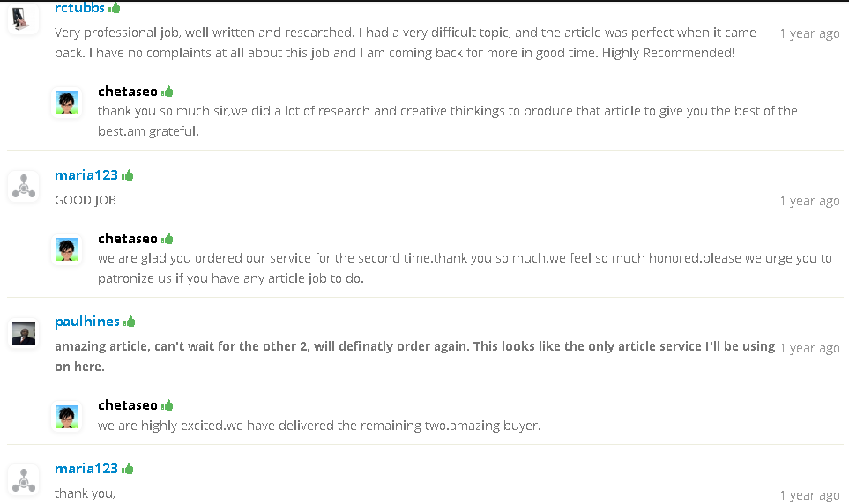Open maria123 username above GOOD JOB
Screen dimensions: 849x504
click(x=86, y=175)
